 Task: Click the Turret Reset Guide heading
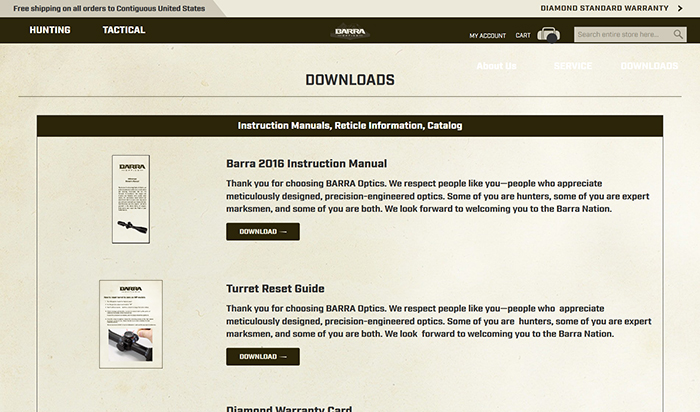click(x=275, y=288)
